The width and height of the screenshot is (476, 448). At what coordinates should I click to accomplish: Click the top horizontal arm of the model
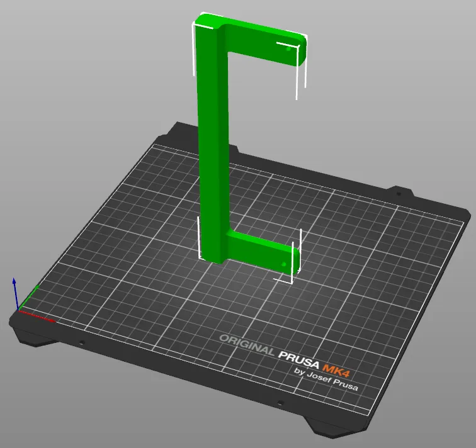(264, 42)
